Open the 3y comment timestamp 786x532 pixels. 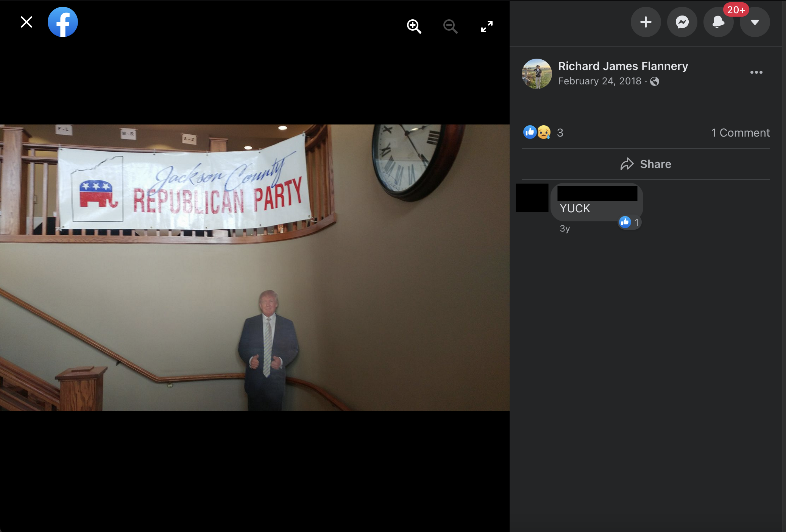(565, 229)
